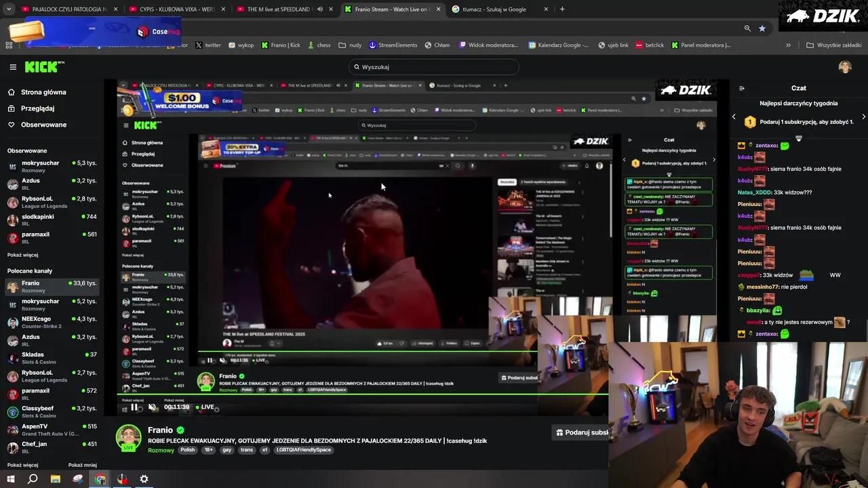Switch to THE M live at SPEEDLAND tab
The image size is (868, 488).
(x=283, y=9)
